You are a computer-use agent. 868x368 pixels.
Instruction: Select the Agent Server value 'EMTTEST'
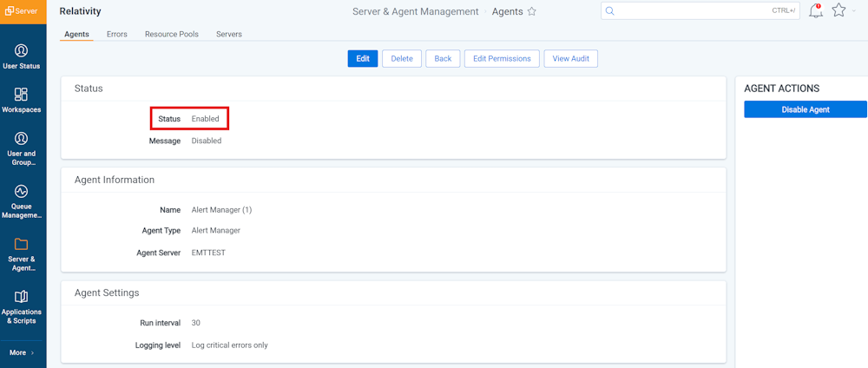[x=208, y=253]
